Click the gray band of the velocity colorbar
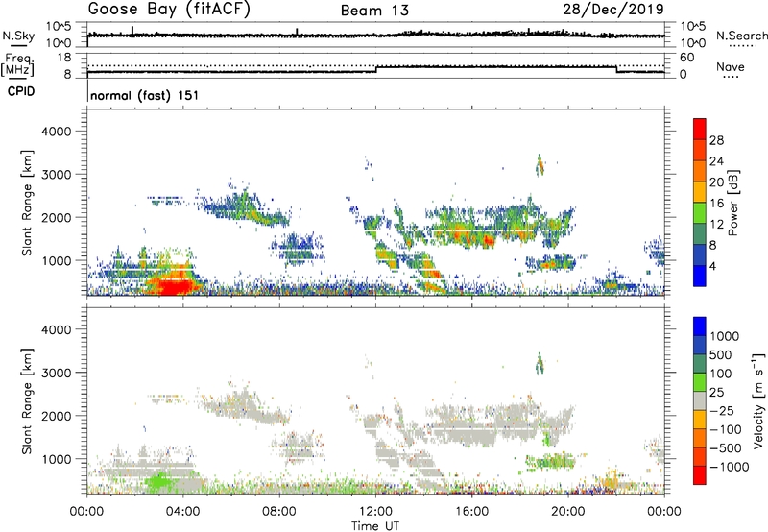This screenshot has width=768, height=532. pyautogui.click(x=700, y=401)
